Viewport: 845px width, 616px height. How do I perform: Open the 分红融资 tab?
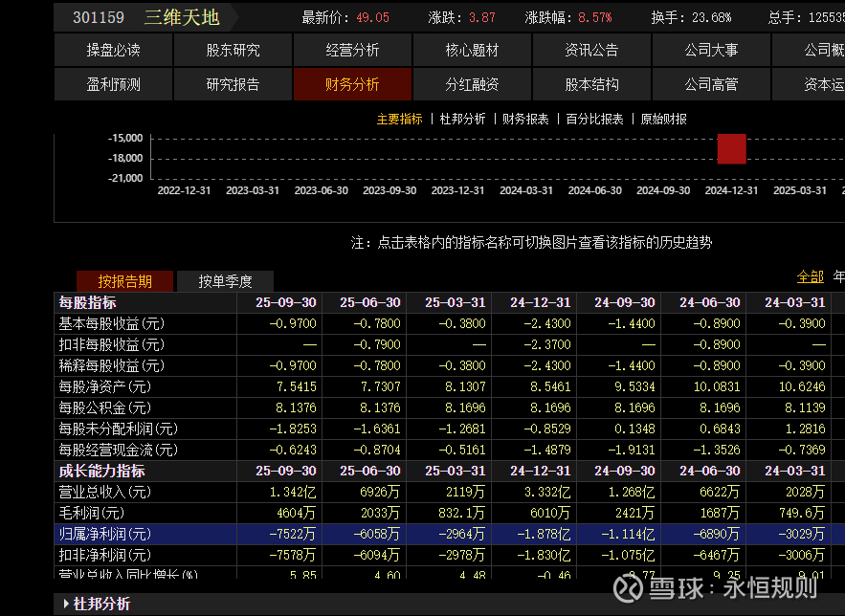[472, 84]
